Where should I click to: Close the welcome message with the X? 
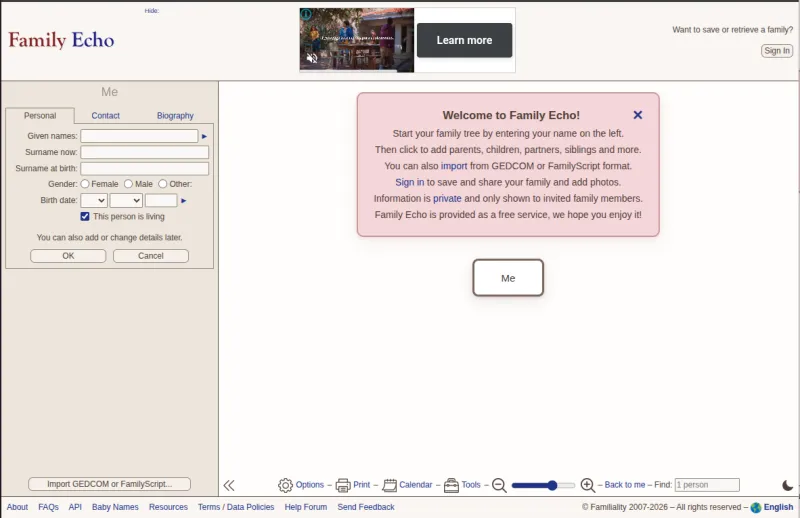638,115
